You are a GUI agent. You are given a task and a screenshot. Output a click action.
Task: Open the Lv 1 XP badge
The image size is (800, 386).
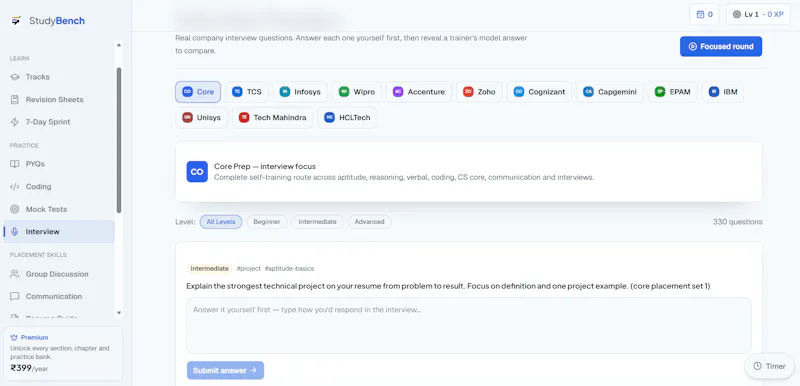[x=758, y=14]
